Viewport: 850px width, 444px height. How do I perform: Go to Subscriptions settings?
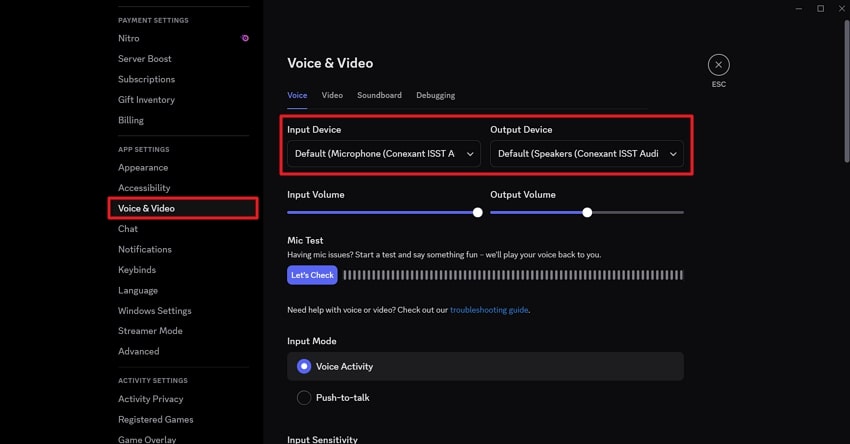pos(146,79)
